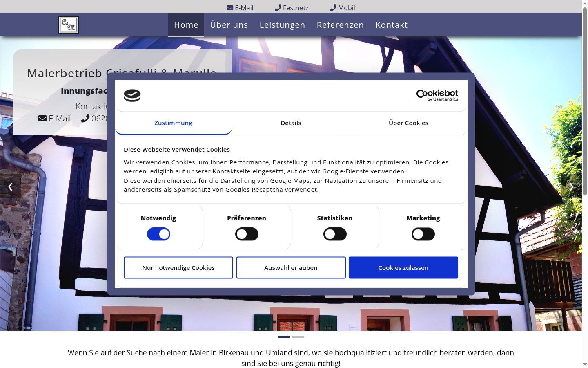Viewport: 588px width, 368px height.
Task: Open Über uns navigation item
Action: [229, 25]
